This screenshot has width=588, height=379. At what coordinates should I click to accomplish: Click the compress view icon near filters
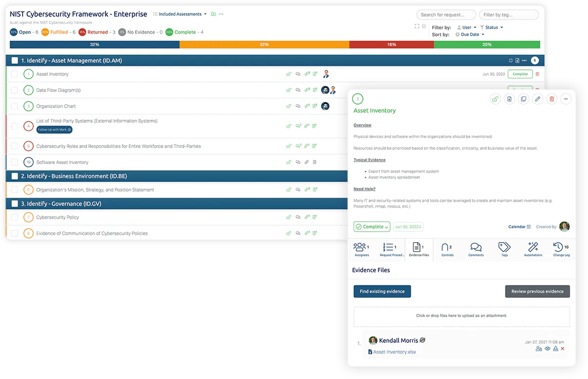424,26
